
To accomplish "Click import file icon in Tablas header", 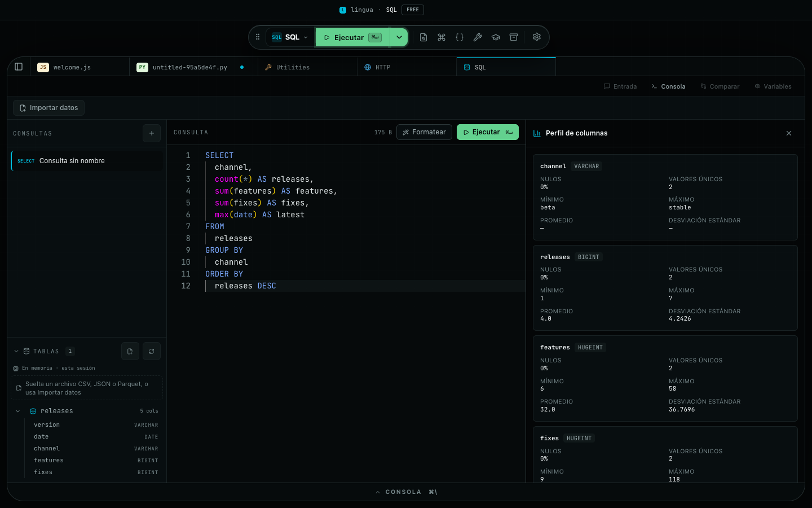I will [x=130, y=351].
